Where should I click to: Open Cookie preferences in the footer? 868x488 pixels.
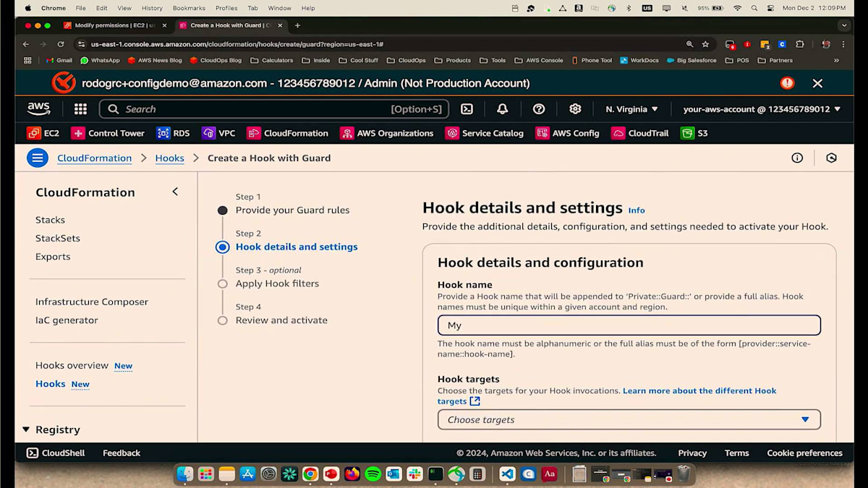point(805,453)
